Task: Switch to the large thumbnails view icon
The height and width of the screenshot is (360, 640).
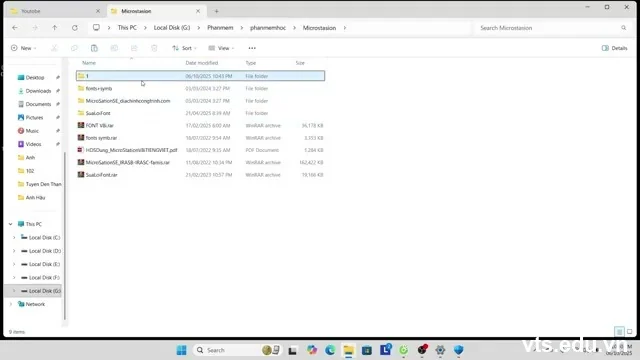Action: click(629, 331)
